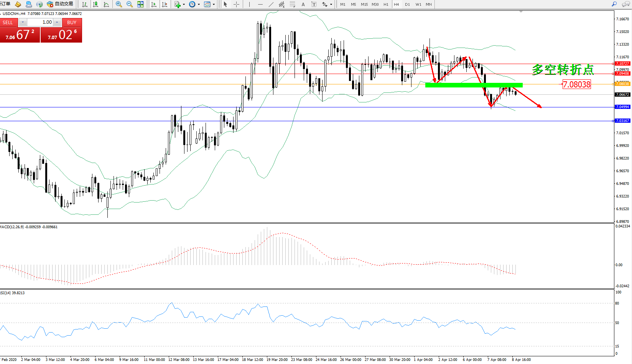Expand the chart templates dropdown arrow
The width and height of the screenshot is (632, 364).
point(214,5)
